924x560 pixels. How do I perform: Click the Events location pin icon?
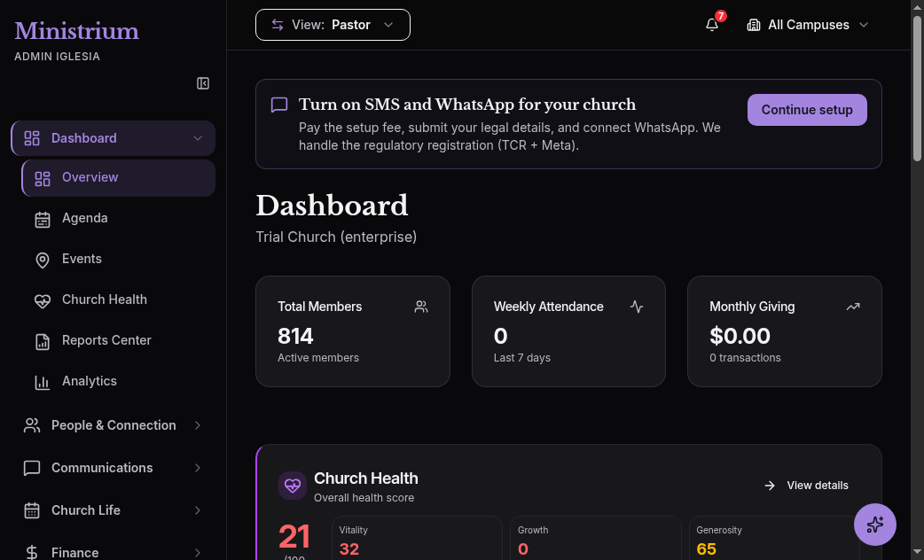click(x=43, y=261)
